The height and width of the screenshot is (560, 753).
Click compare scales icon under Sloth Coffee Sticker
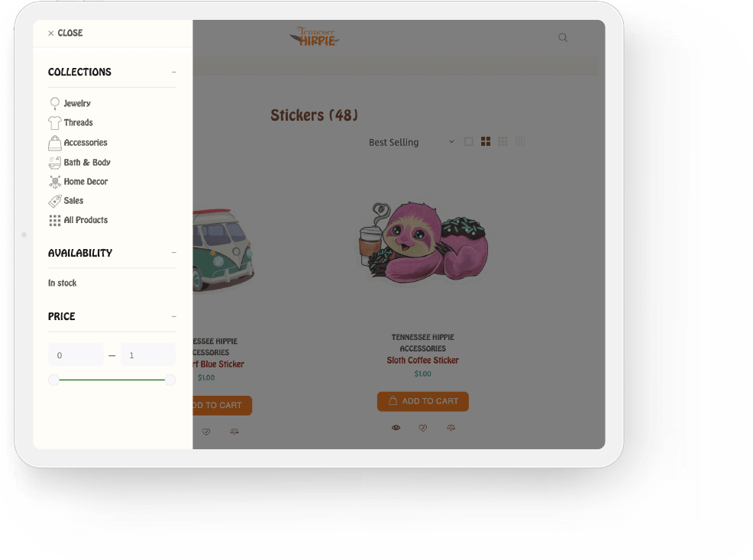[x=451, y=427]
